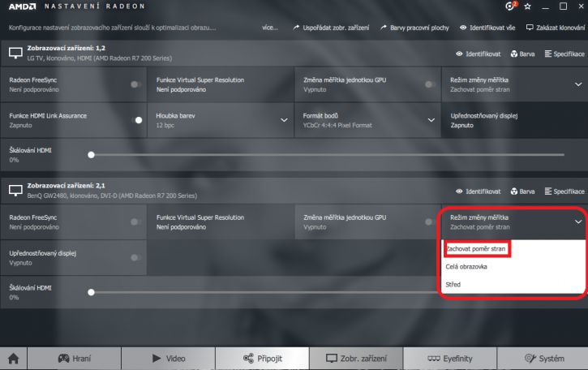Switch to Eyefinity tab
The width and height of the screenshot is (588, 370).
pos(450,359)
